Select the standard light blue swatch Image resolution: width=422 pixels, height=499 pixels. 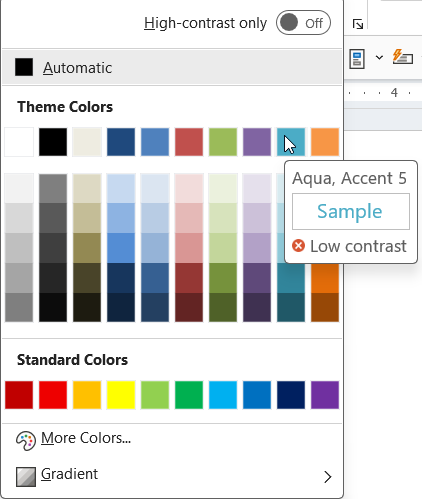click(x=223, y=395)
